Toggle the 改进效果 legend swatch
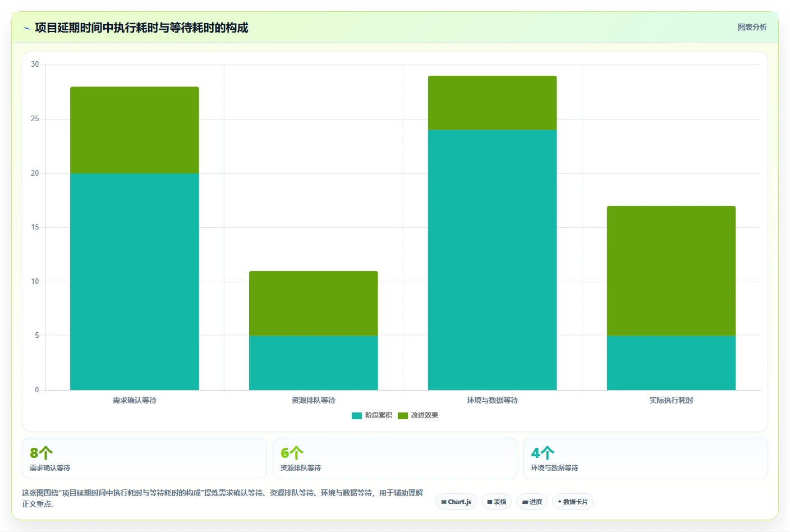The width and height of the screenshot is (790, 532). 403,415
